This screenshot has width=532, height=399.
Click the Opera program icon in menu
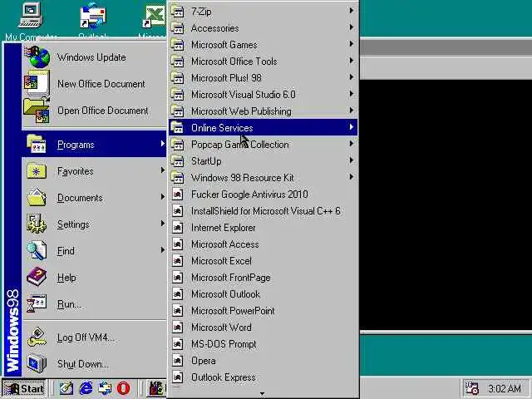point(177,360)
